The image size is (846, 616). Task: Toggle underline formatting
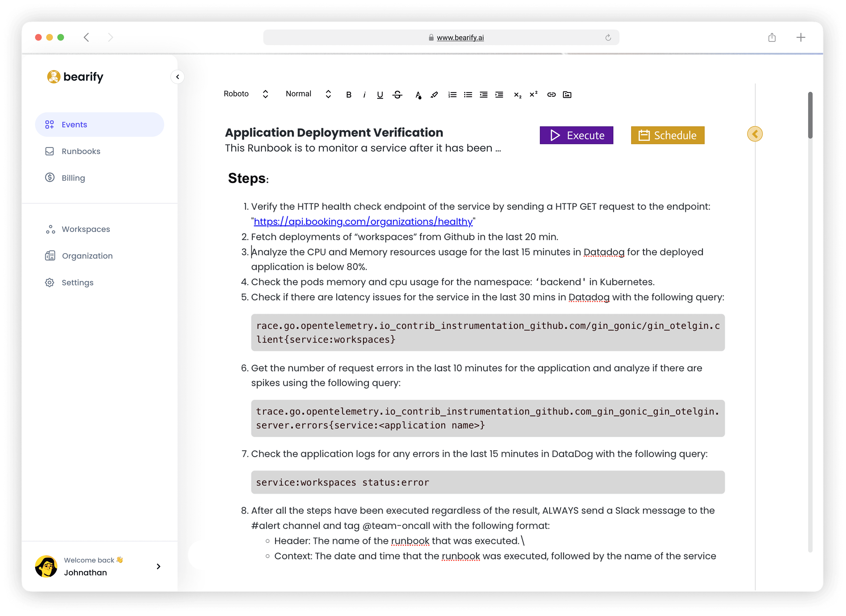click(380, 95)
